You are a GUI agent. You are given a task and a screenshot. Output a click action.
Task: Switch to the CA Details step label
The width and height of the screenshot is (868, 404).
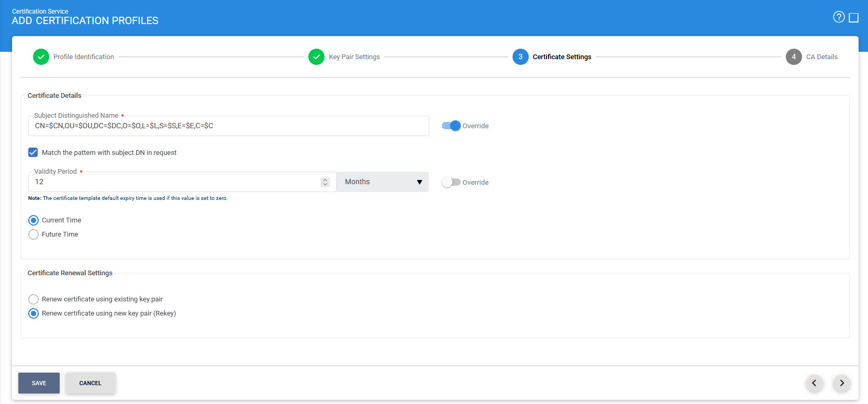(x=821, y=57)
